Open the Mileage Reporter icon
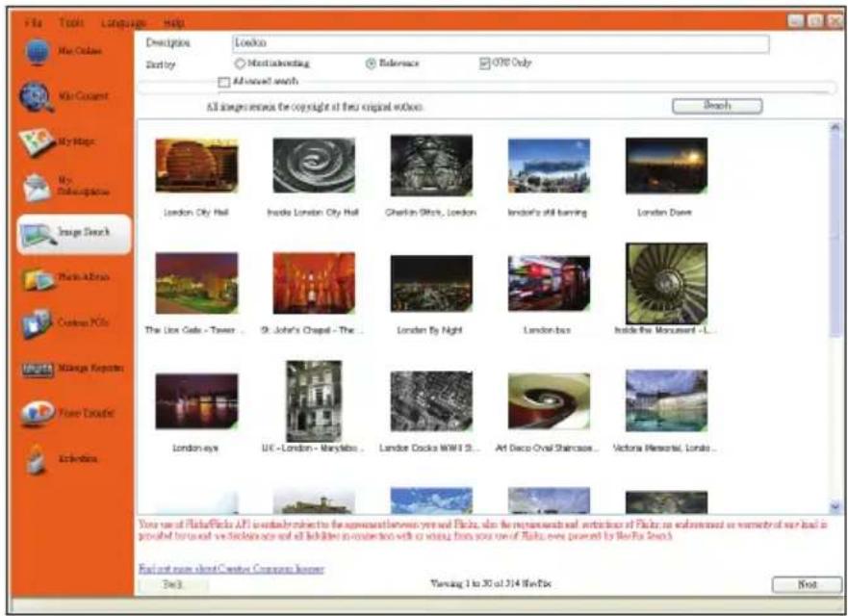Image resolution: width=848 pixels, height=616 pixels. coord(38,370)
